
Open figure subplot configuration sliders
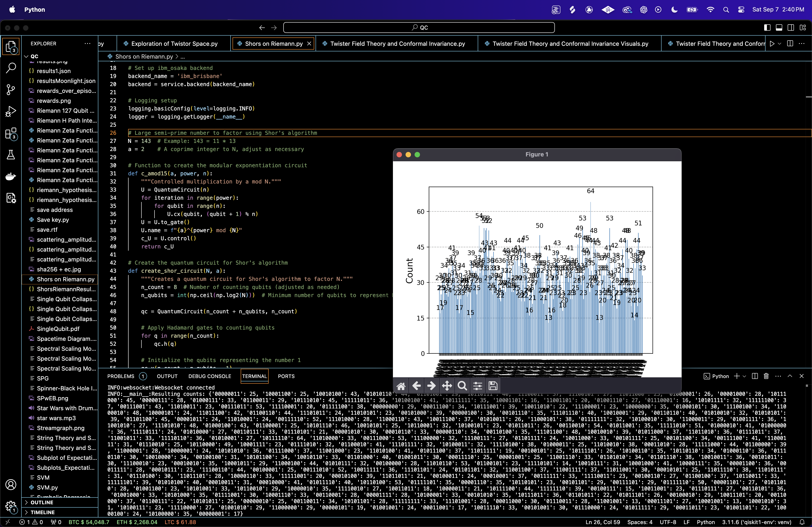(478, 386)
